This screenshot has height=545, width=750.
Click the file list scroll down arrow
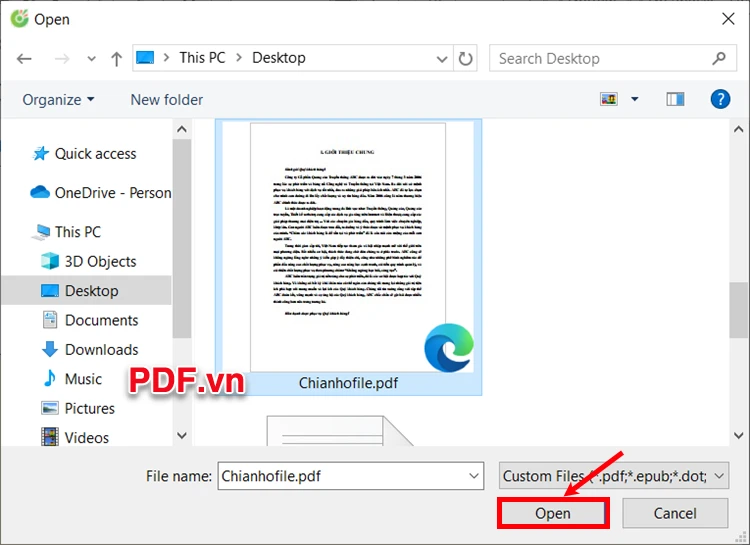(x=739, y=435)
